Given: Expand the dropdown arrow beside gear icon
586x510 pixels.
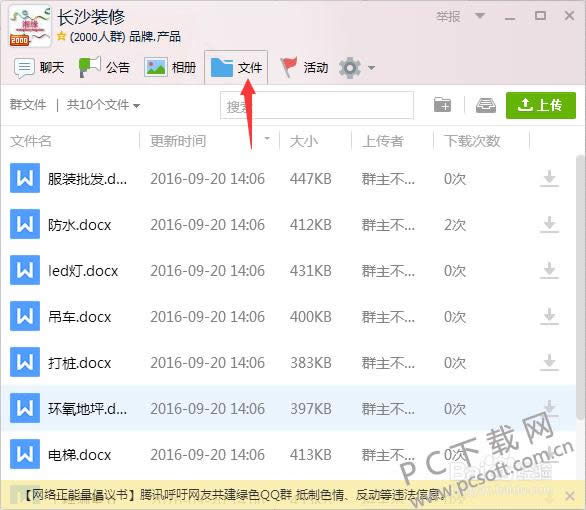Looking at the screenshot, I should click(x=371, y=68).
